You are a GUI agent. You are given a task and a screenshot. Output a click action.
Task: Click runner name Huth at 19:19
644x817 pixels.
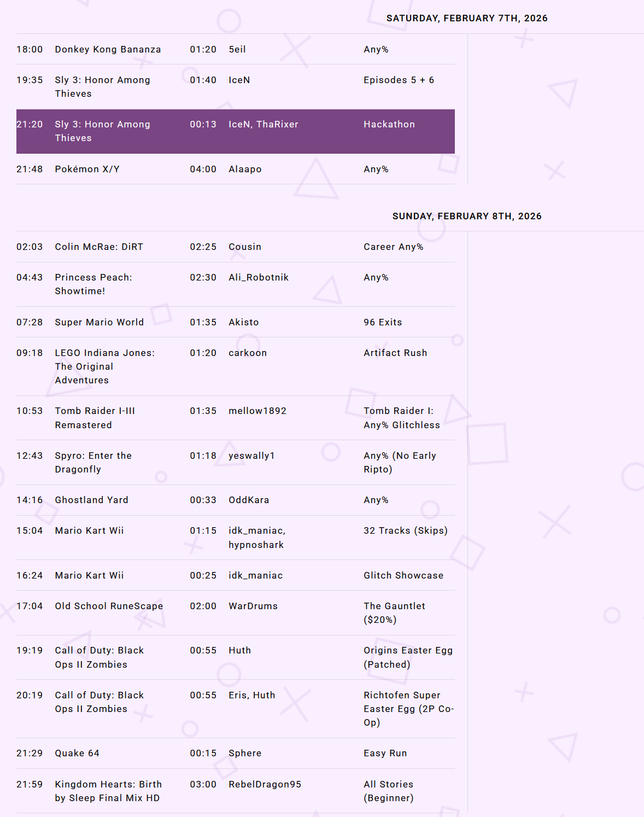[x=239, y=650]
